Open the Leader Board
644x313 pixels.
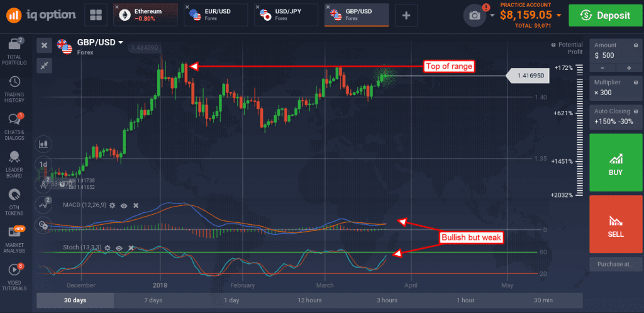[14, 164]
